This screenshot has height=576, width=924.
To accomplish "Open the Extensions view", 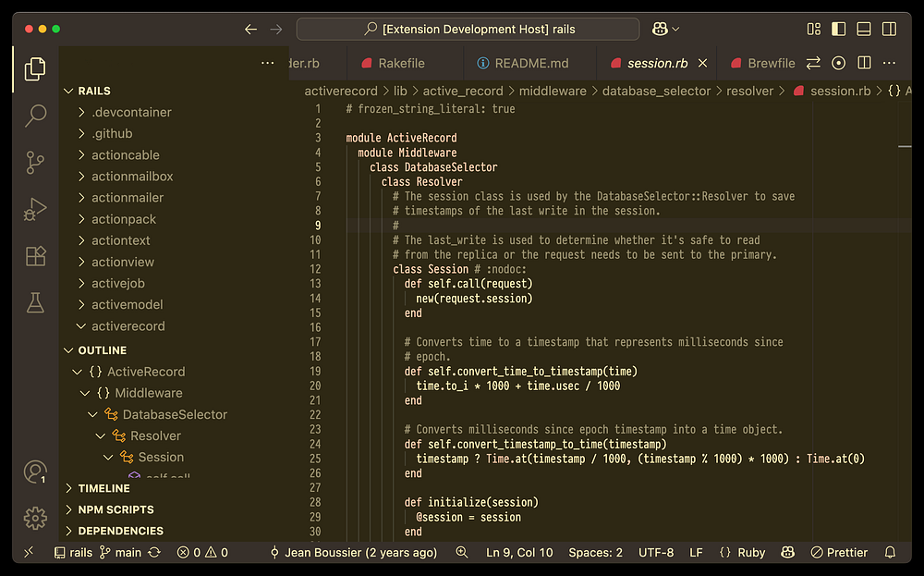I will pos(35,256).
